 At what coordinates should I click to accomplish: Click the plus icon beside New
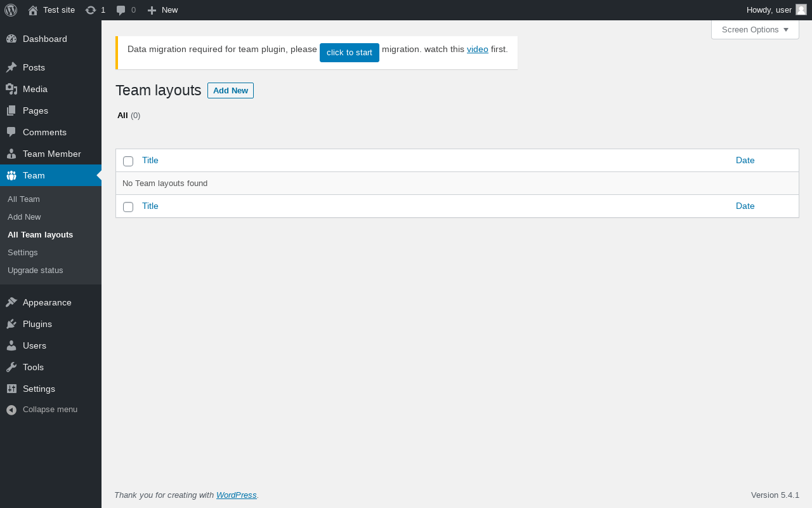pyautogui.click(x=152, y=10)
